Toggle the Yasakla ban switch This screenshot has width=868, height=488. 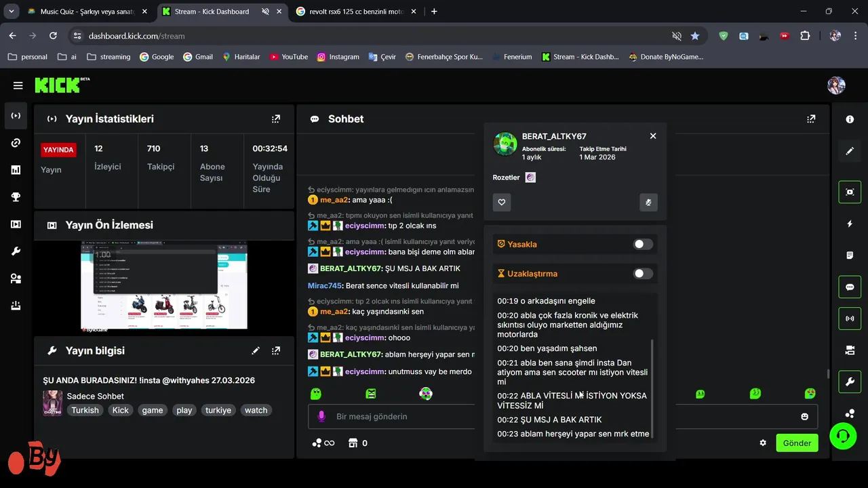tap(643, 244)
